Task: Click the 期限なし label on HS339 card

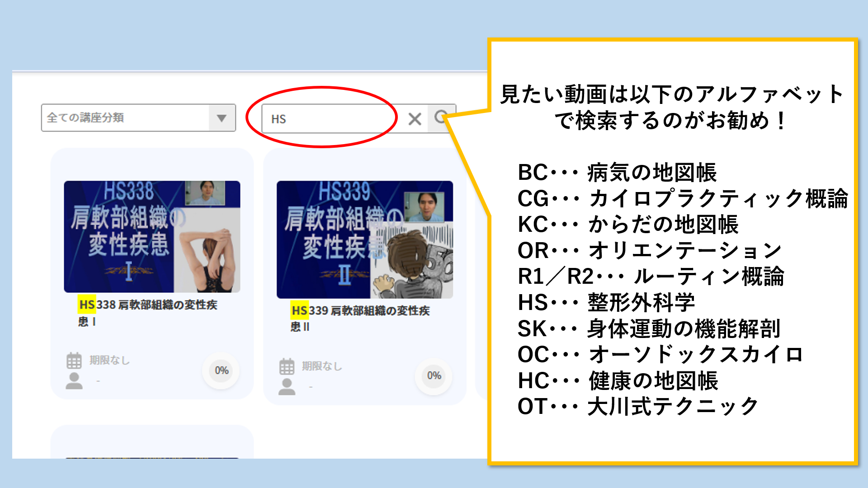Action: coord(322,366)
